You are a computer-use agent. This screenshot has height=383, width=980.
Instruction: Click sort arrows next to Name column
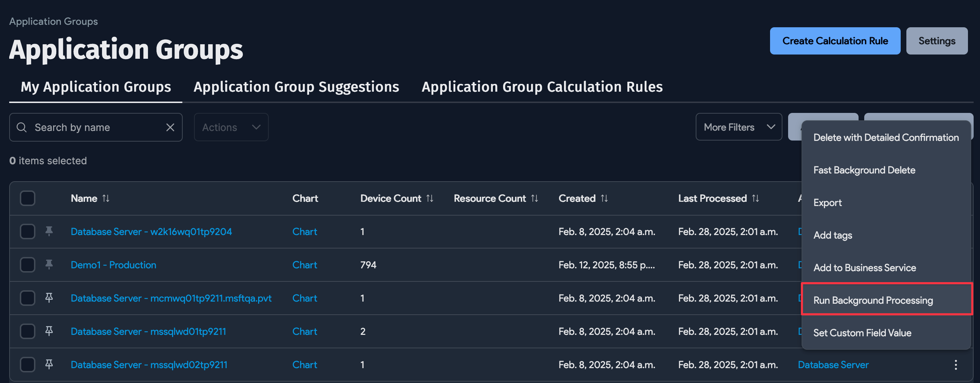(x=106, y=198)
